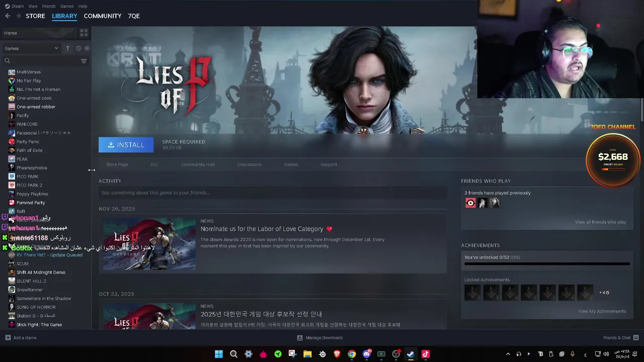The image size is (644, 362).
Task: Click the blue INSTALL button
Action: click(x=126, y=145)
